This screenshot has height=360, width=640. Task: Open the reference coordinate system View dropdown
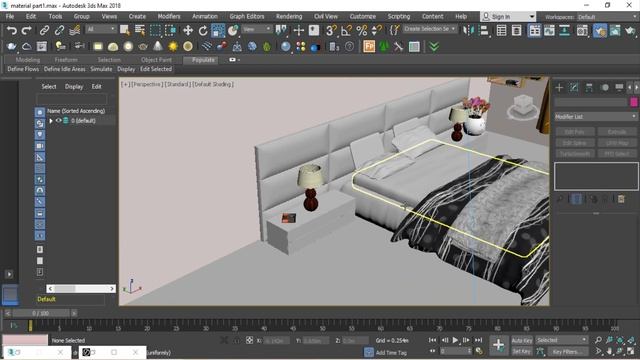click(257, 29)
